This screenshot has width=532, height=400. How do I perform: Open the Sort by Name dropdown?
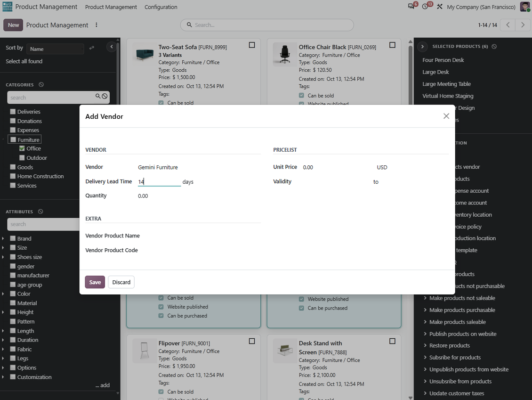tap(55, 49)
